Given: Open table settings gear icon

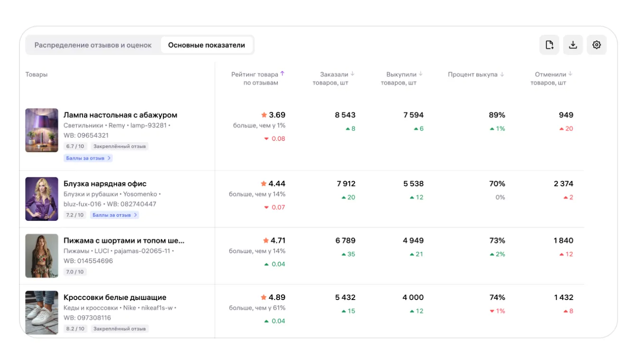Looking at the screenshot, I should [x=597, y=45].
